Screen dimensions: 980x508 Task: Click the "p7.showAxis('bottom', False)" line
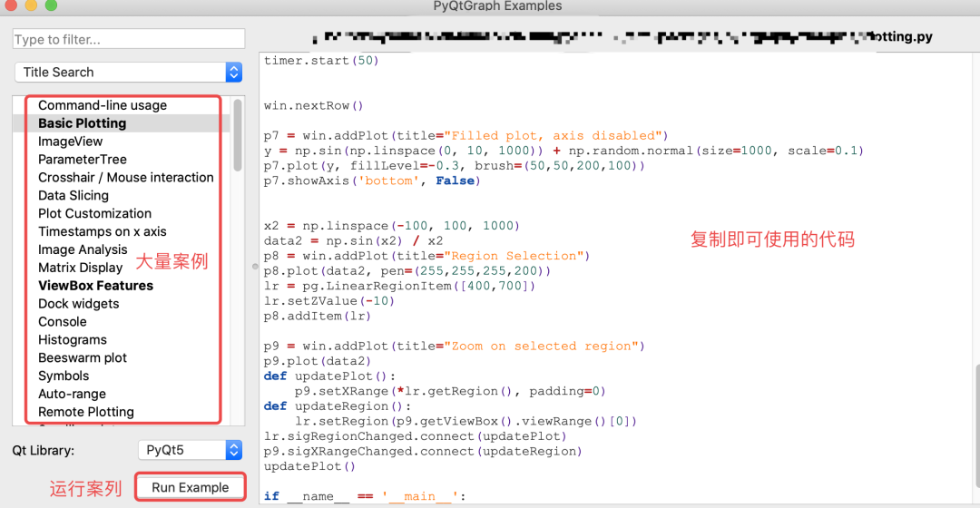372,181
